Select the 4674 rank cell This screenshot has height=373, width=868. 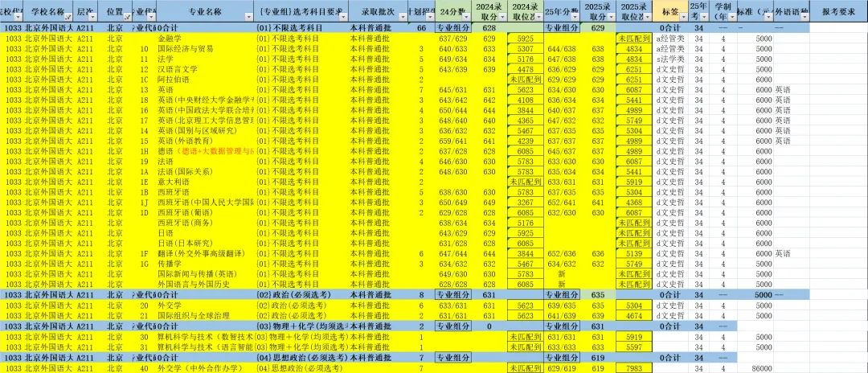(634, 315)
